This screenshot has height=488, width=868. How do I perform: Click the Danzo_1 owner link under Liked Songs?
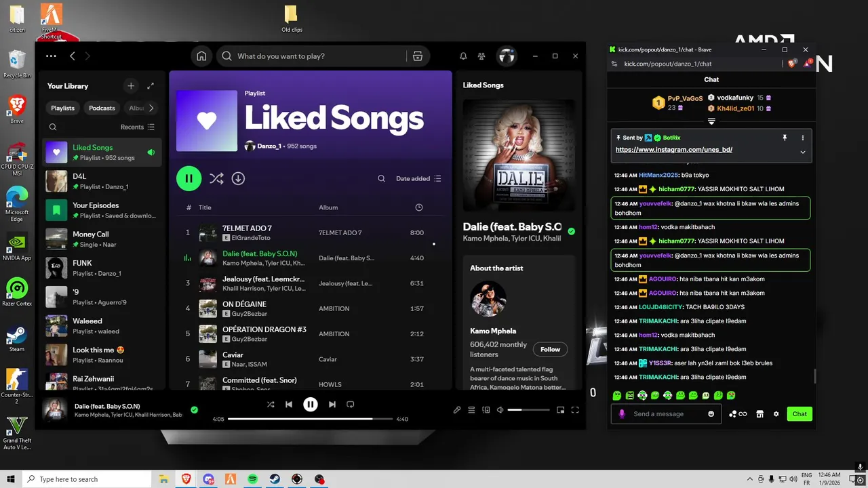[x=269, y=146]
